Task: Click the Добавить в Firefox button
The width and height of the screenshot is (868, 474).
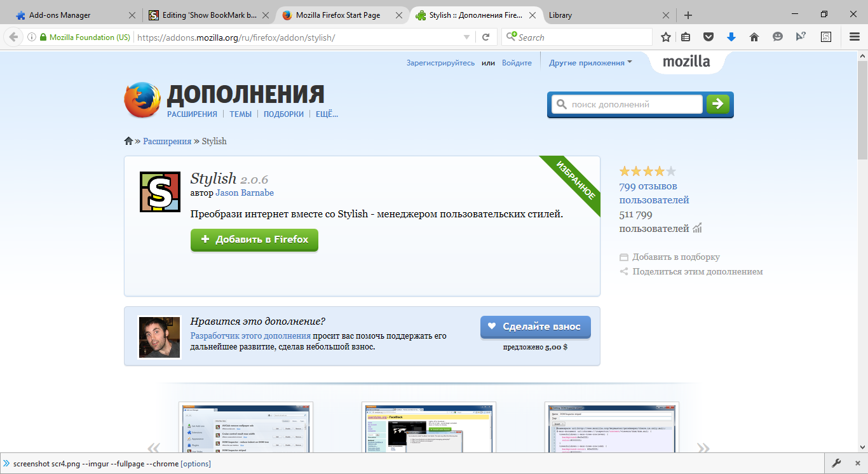Action: coord(254,240)
